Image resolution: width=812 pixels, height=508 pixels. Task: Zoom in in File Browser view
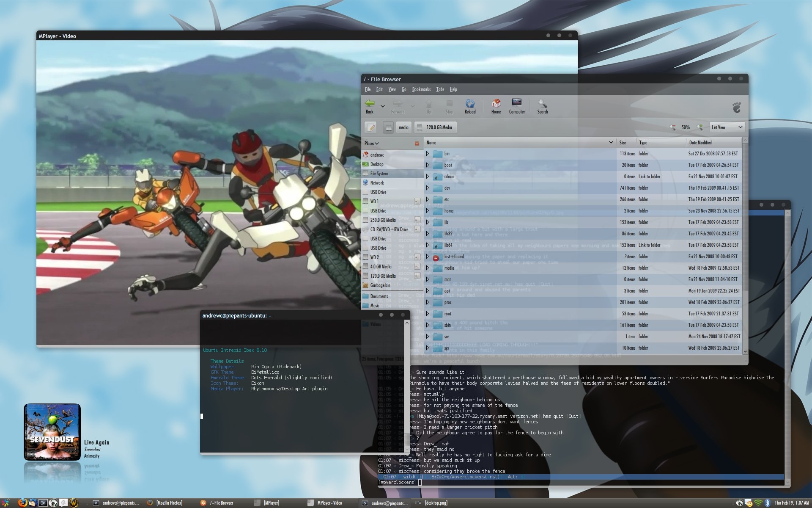click(x=700, y=127)
